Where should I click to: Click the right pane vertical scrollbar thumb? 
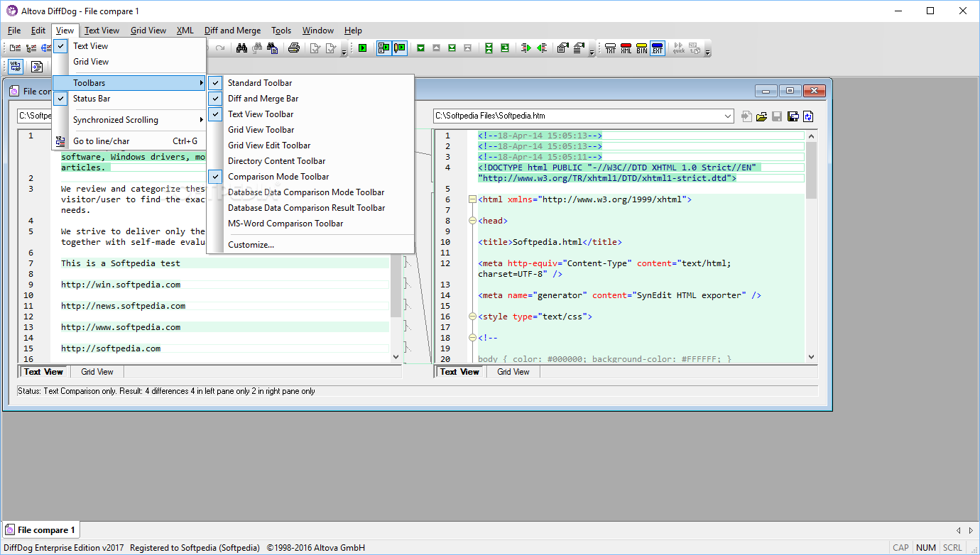[x=811, y=170]
